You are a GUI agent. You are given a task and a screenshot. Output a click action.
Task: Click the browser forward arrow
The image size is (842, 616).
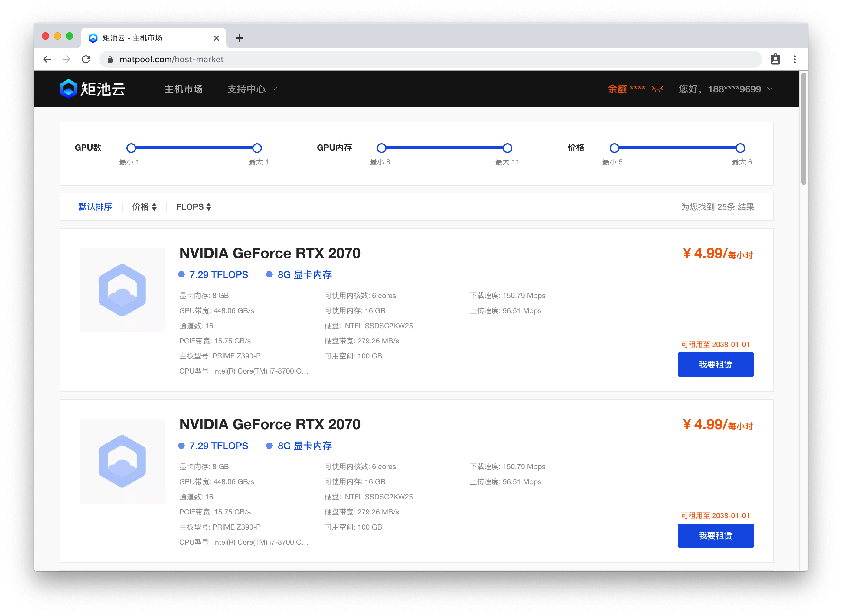coord(67,59)
